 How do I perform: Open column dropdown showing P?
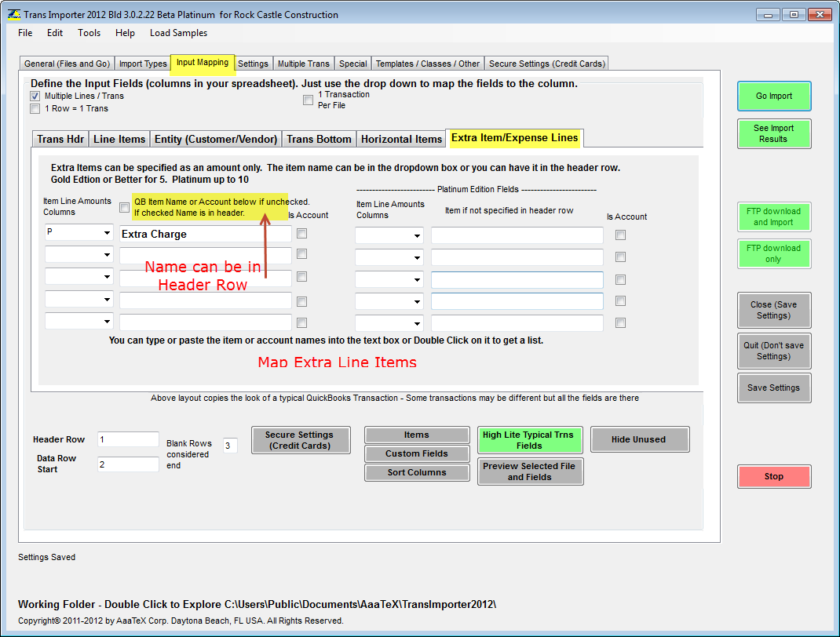click(x=107, y=233)
